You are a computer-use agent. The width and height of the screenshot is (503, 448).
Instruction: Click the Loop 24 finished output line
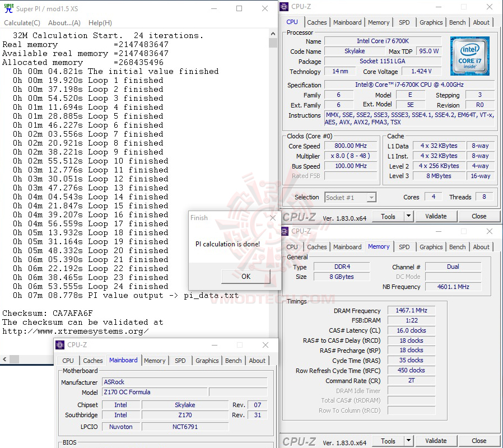tap(91, 286)
